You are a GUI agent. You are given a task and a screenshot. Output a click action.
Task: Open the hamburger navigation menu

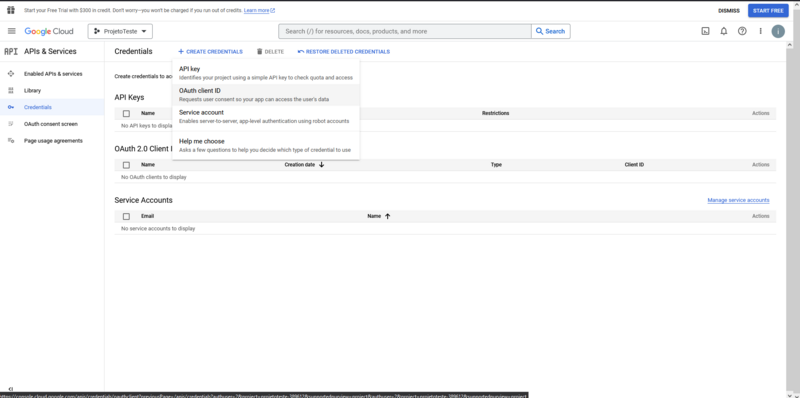[x=12, y=31]
